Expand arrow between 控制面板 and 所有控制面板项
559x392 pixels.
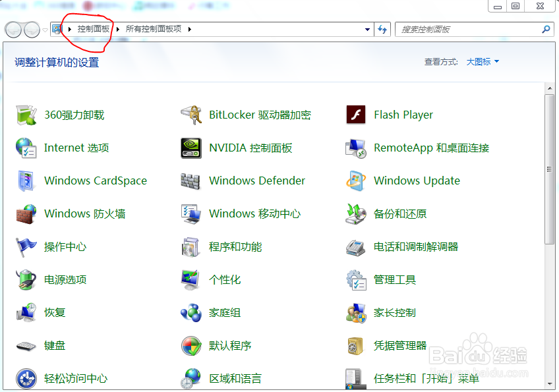tap(117, 29)
